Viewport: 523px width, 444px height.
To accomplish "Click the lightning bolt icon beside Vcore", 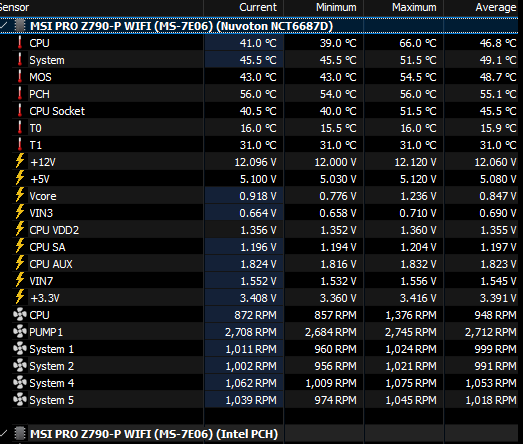I will pos(20,195).
